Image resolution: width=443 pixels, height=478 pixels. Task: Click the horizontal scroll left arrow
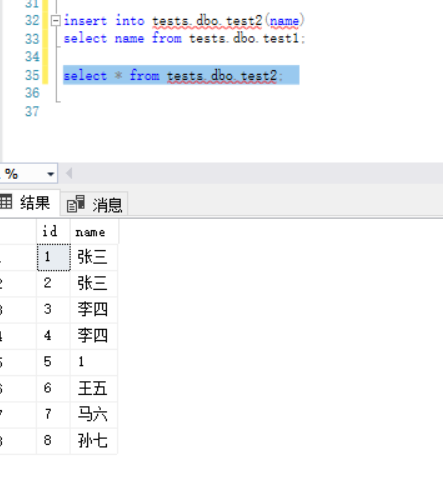[x=69, y=173]
